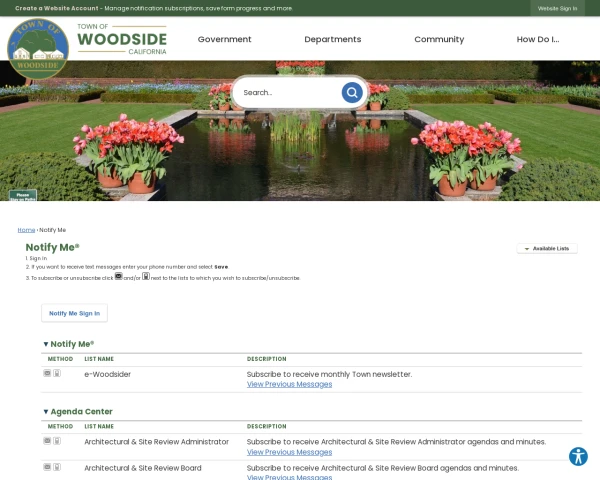Click text icon for Architectural & Site Review Board
Image resolution: width=600 pixels, height=480 pixels.
[57, 467]
